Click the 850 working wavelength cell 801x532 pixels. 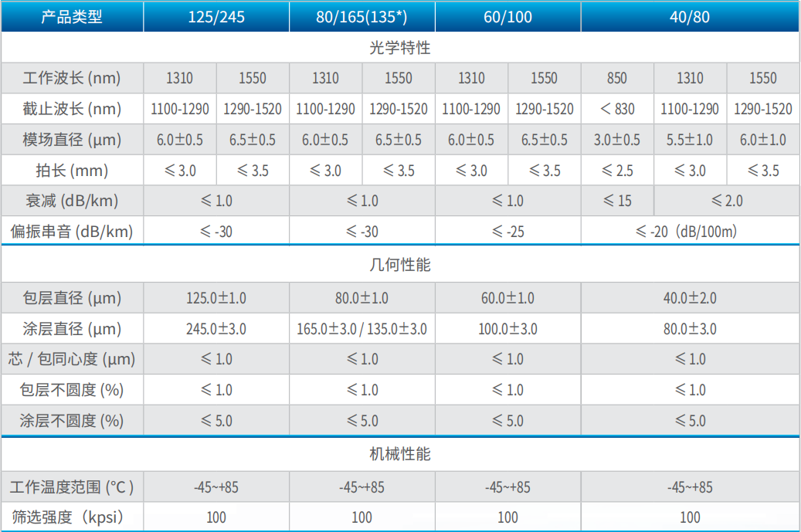tap(617, 78)
